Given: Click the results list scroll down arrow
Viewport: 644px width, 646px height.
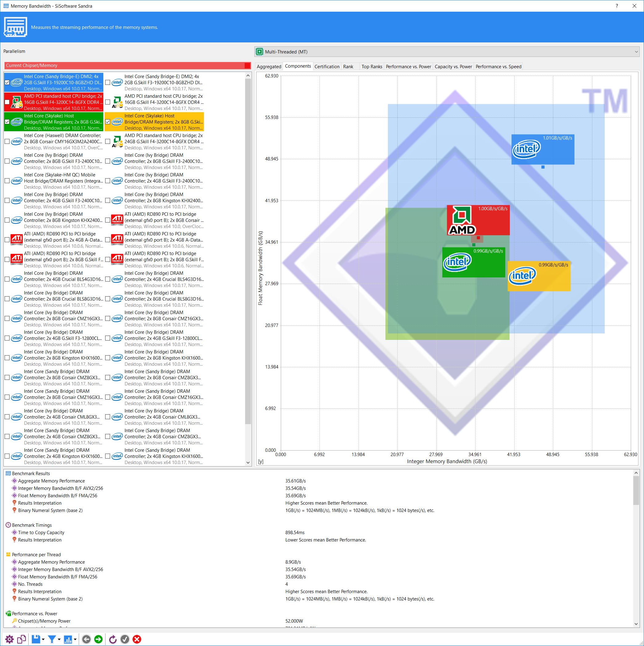Looking at the screenshot, I should (636, 624).
